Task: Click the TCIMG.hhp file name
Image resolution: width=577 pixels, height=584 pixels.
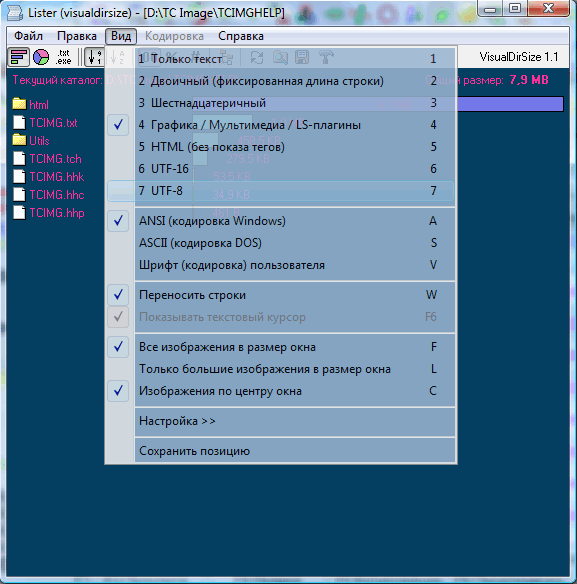Action: (x=57, y=213)
